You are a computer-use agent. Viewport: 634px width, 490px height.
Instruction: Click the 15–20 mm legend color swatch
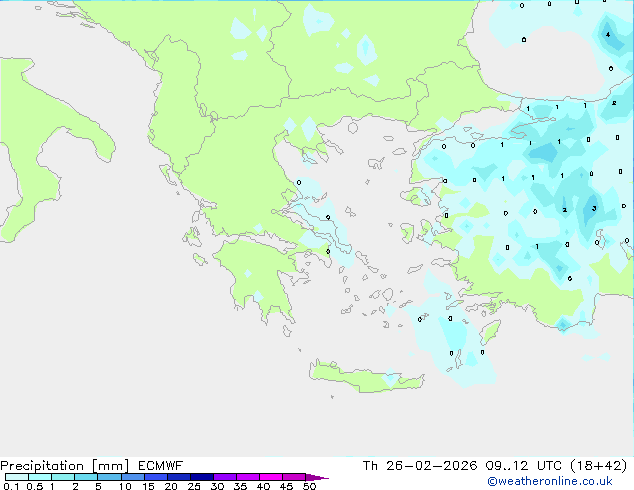pos(156,477)
